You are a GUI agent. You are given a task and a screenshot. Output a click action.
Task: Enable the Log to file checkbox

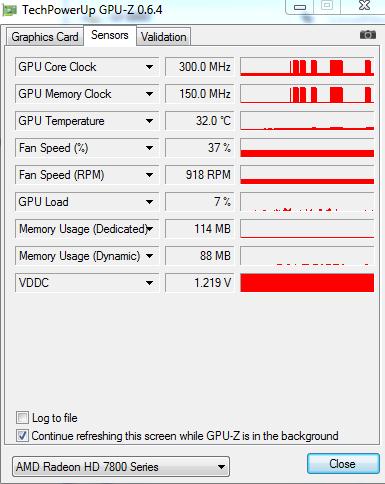(22, 418)
